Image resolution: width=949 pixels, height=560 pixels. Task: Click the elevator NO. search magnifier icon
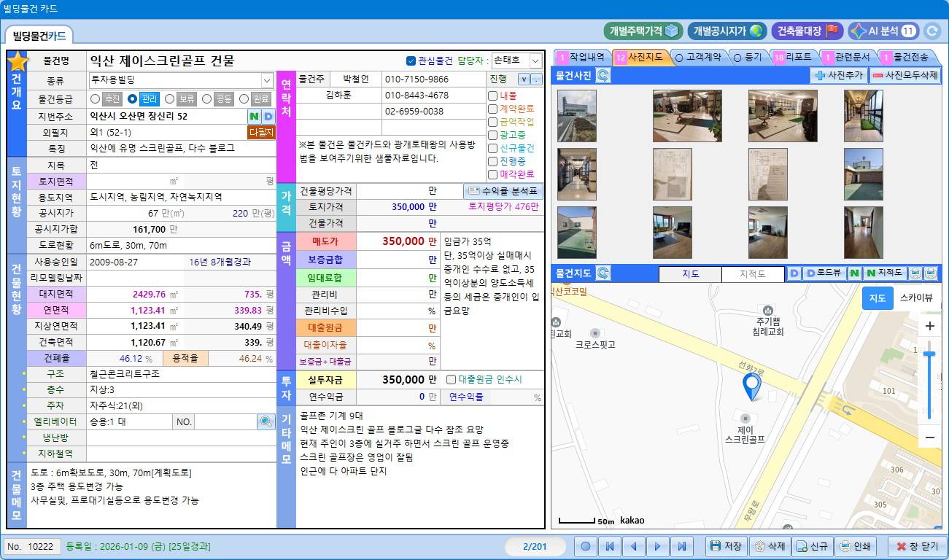pos(266,421)
